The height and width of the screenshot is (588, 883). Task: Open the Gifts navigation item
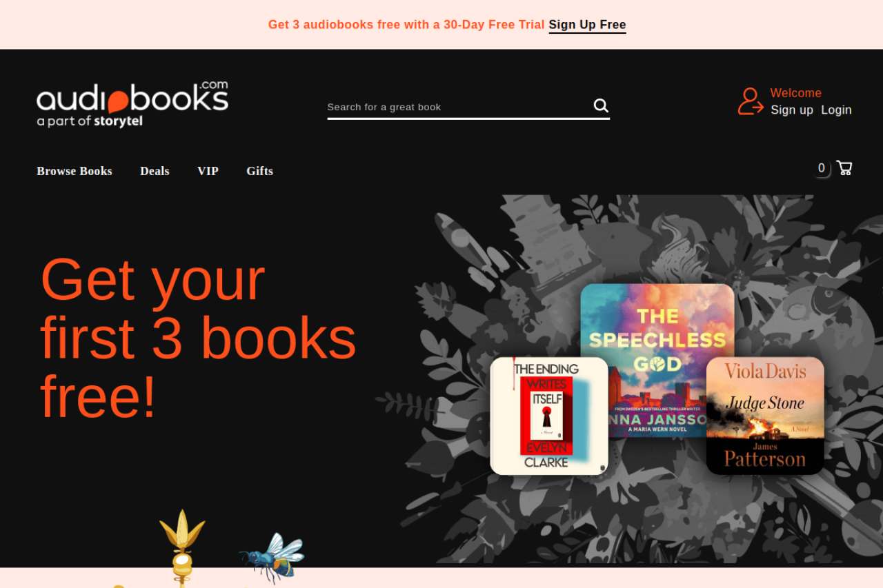(260, 171)
